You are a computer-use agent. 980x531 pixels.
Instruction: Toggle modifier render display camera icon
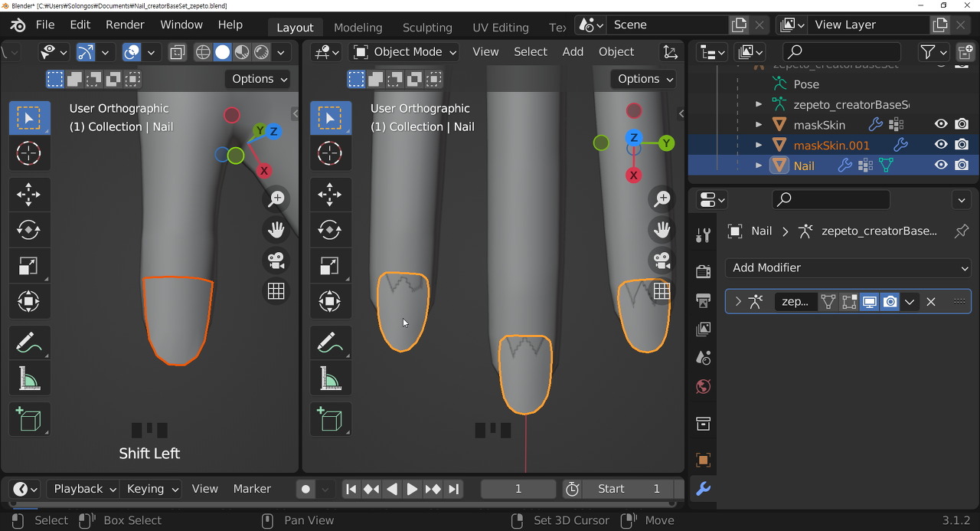890,302
